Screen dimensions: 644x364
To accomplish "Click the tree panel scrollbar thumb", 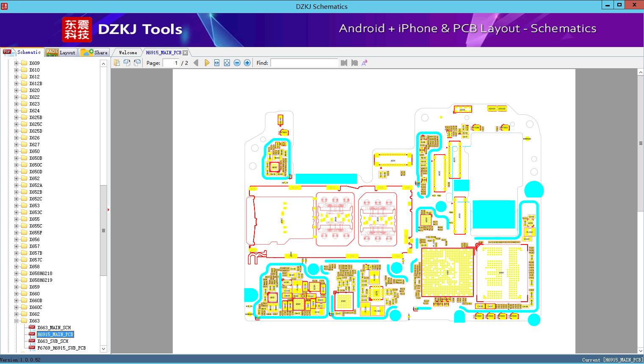I will (103, 231).
